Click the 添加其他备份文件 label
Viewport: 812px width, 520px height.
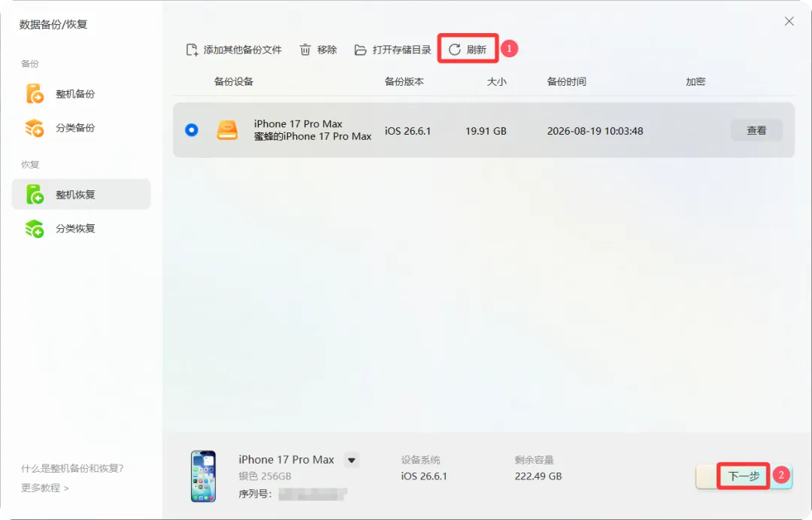point(242,50)
